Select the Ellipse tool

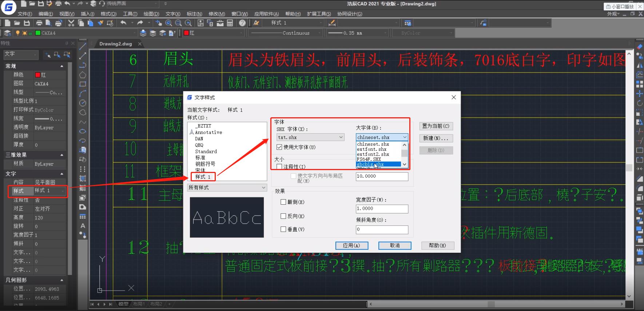[83, 131]
